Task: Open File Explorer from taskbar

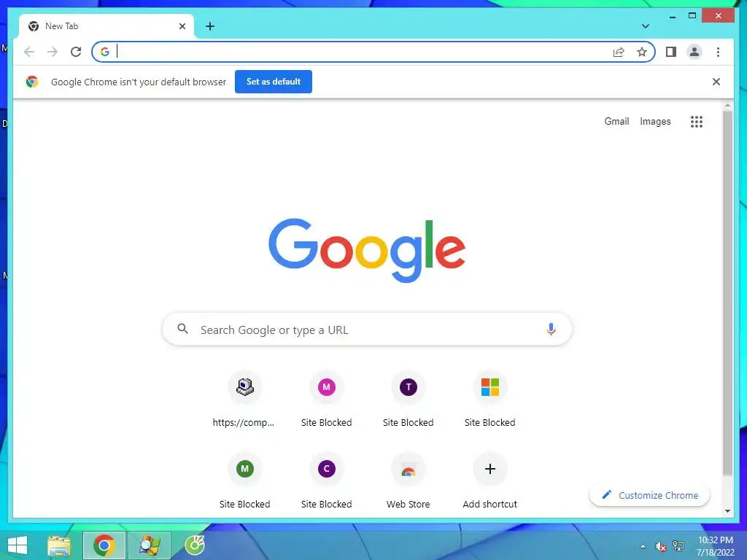Action: (x=59, y=545)
